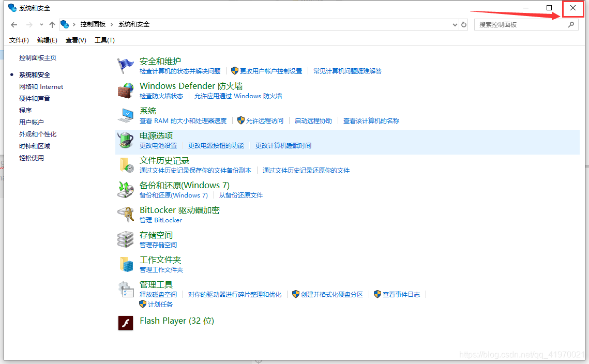The width and height of the screenshot is (589, 364).
Task: Open 网络和 Internet category
Action: click(x=41, y=87)
